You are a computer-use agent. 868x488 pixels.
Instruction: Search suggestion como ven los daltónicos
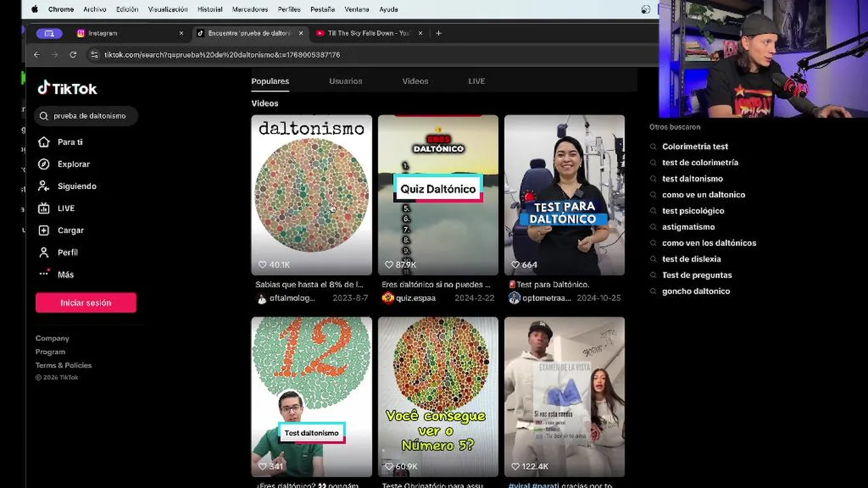[709, 243]
